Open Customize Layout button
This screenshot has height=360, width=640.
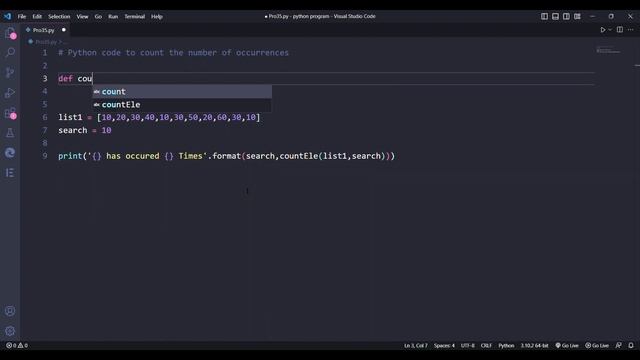pos(577,16)
